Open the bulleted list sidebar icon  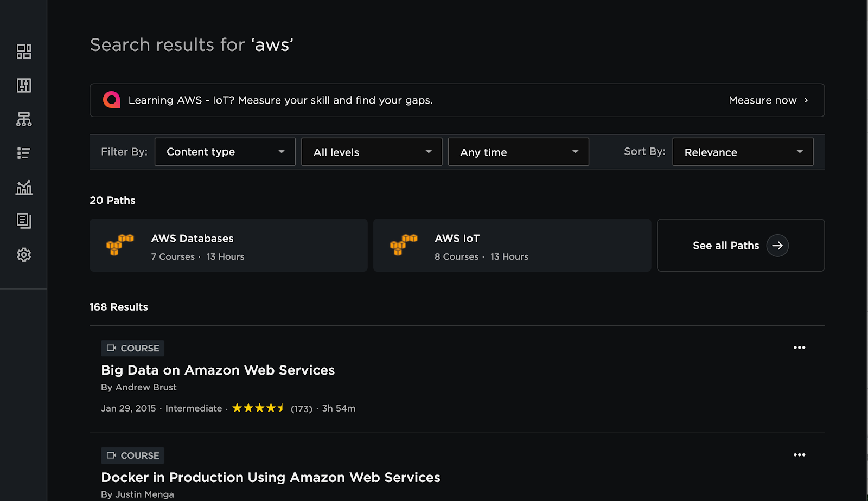click(x=24, y=153)
